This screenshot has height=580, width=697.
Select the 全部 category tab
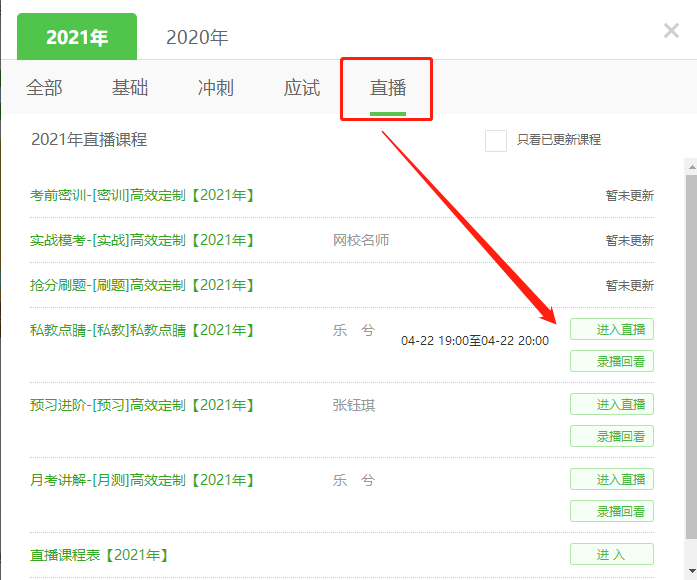pos(44,88)
